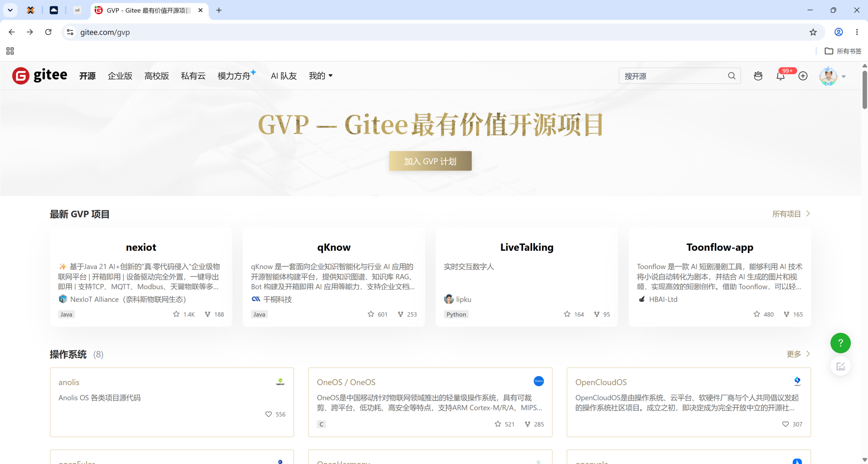This screenshot has width=868, height=464.
Task: Click the 加入 GVP 计划 button
Action: 430,161
